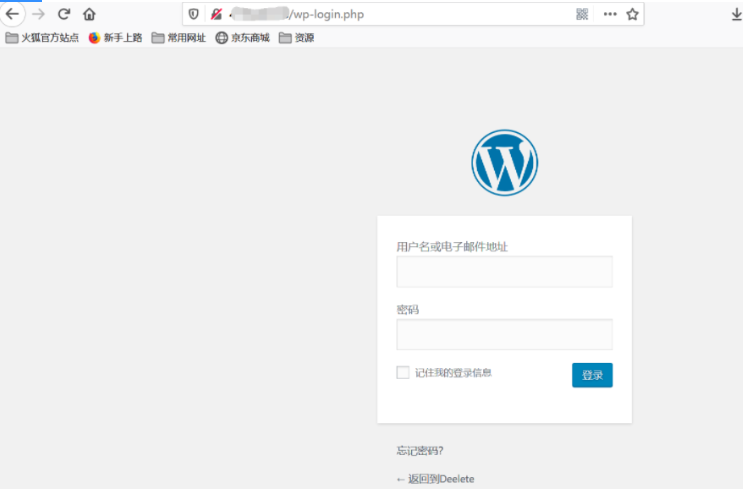The width and height of the screenshot is (743, 489).
Task: Reload the current page
Action: tap(64, 14)
